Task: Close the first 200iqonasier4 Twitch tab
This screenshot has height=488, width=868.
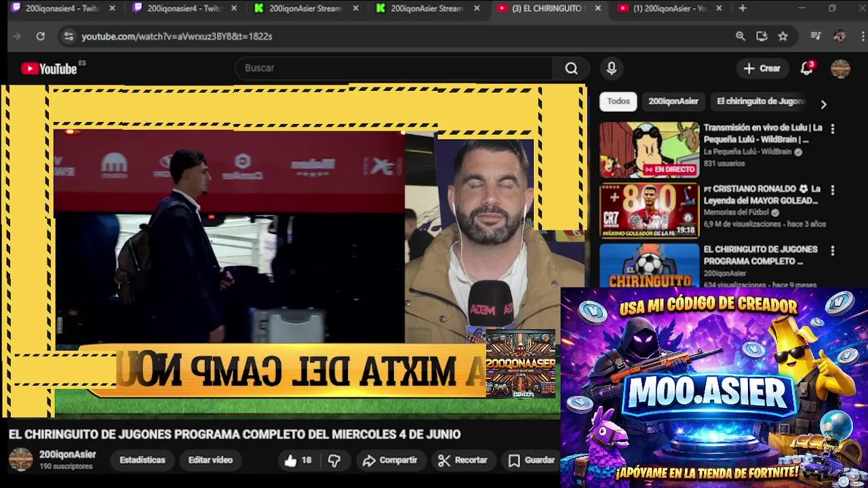Action: pos(113,8)
